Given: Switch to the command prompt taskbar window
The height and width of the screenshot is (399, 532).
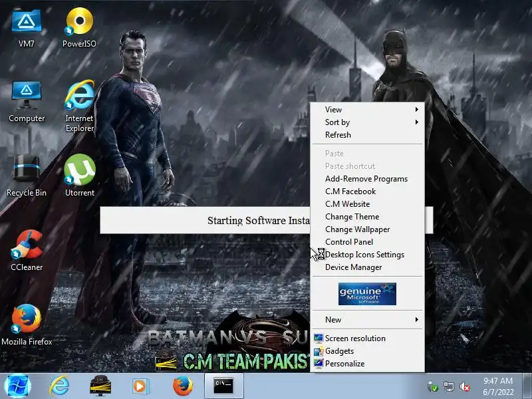Looking at the screenshot, I should click(223, 386).
